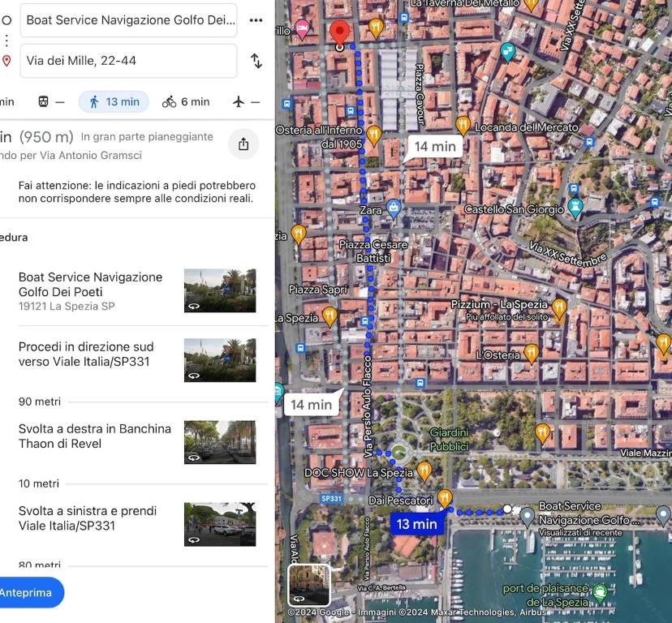Click the Giardini Pubblici park label
Viewport: 672px width, 623px height.
pyautogui.click(x=449, y=439)
